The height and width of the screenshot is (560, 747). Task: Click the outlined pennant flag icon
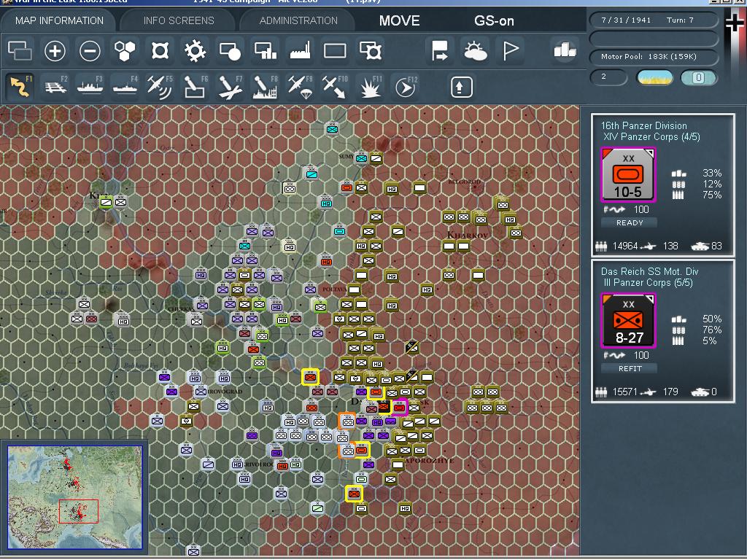pos(510,50)
